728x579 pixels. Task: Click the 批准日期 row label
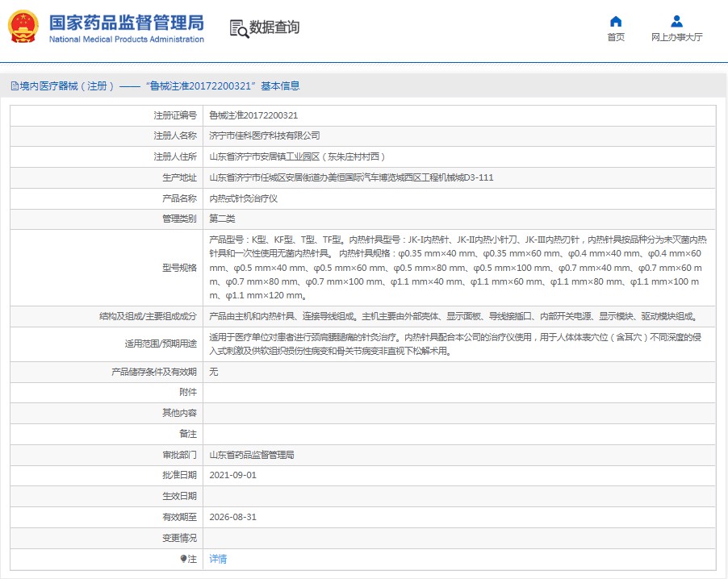(179, 475)
